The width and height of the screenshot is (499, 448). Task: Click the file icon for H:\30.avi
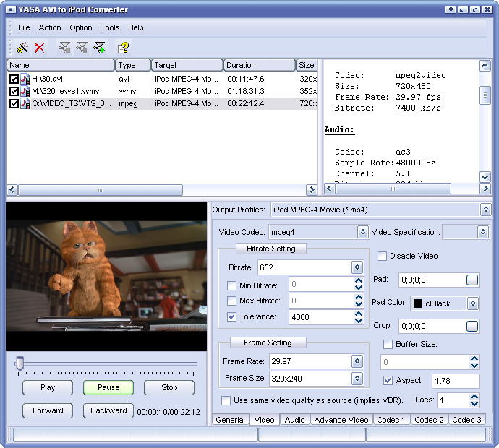25,79
